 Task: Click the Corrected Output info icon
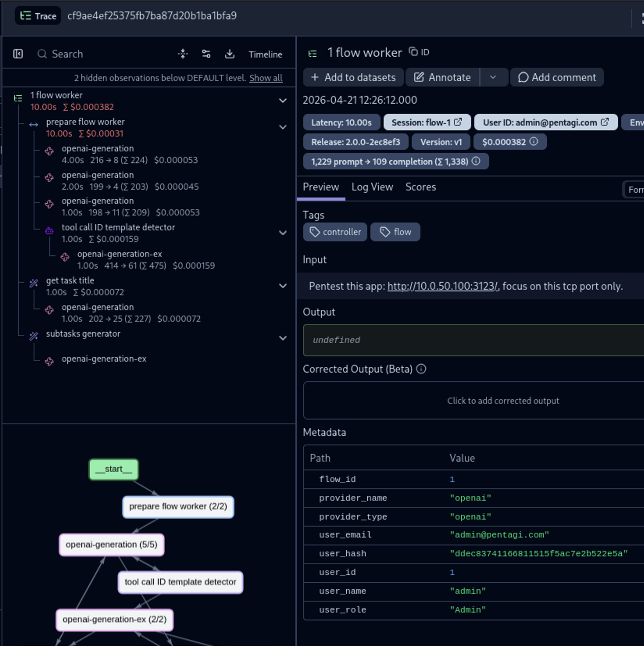pos(421,369)
